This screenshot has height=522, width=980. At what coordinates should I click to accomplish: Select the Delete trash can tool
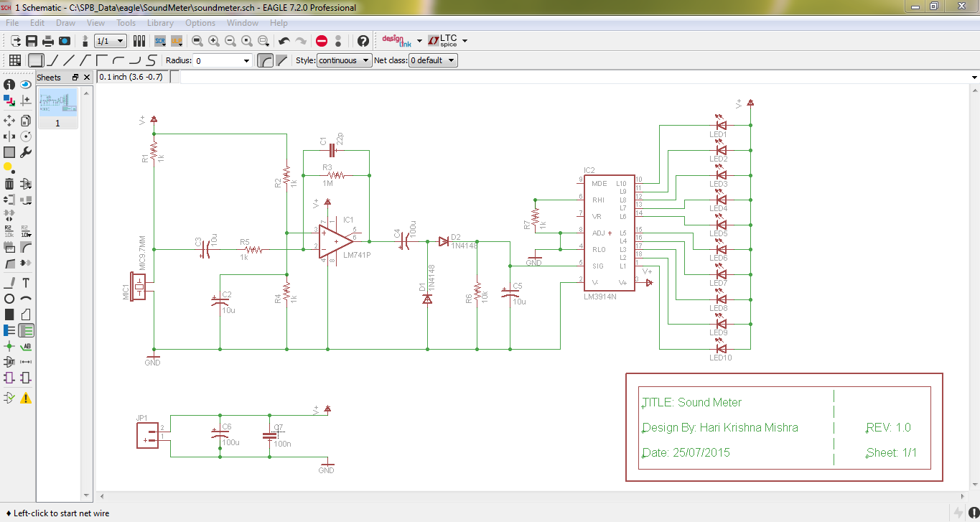pyautogui.click(x=9, y=184)
